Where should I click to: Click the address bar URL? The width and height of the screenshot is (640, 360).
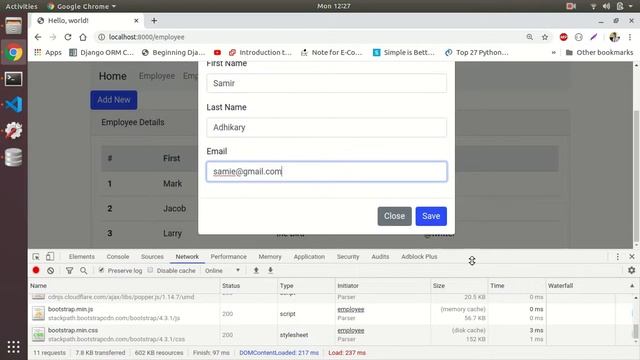pos(146,37)
